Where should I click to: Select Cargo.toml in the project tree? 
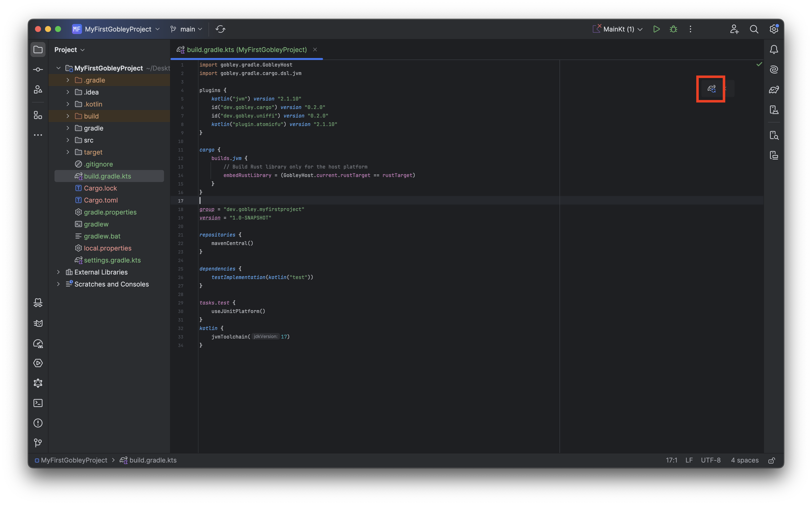point(101,200)
